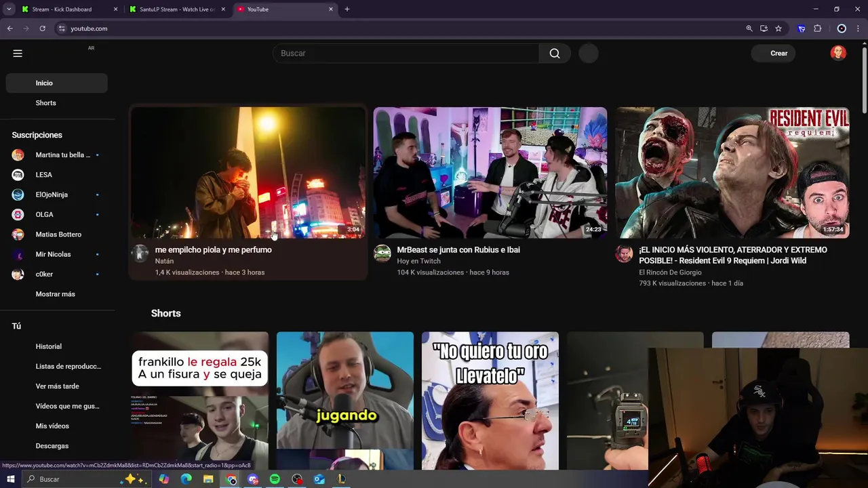Play the 'me empilcho piola' video thumbnail

[x=248, y=173]
